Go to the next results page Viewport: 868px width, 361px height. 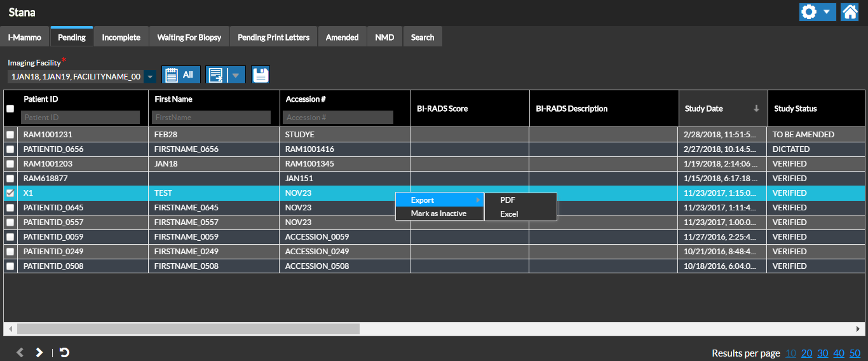coord(39,352)
